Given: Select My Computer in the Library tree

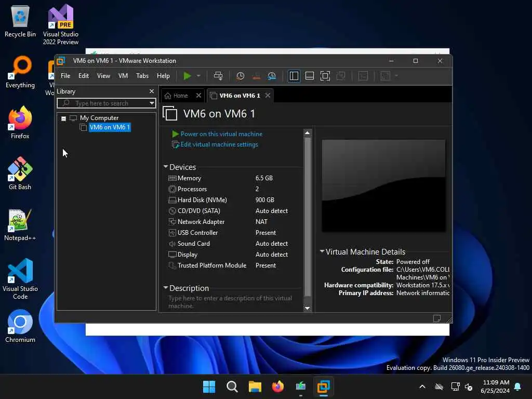Looking at the screenshot, I should 99,118.
